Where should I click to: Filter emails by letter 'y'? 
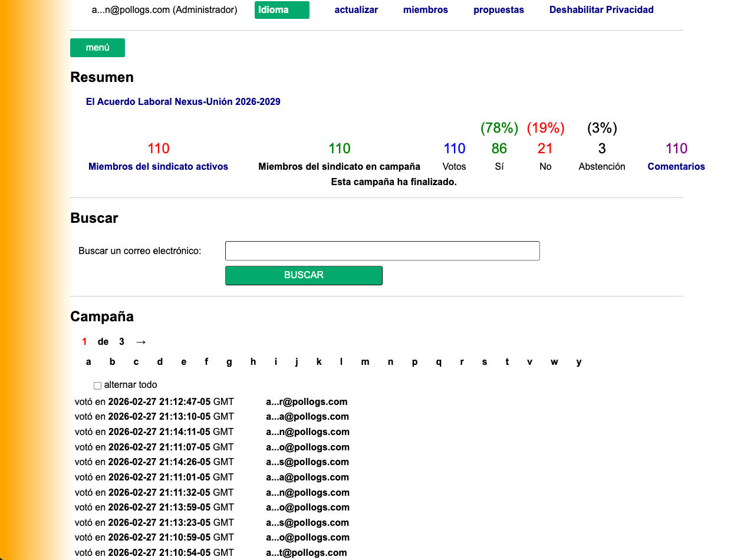(x=578, y=362)
